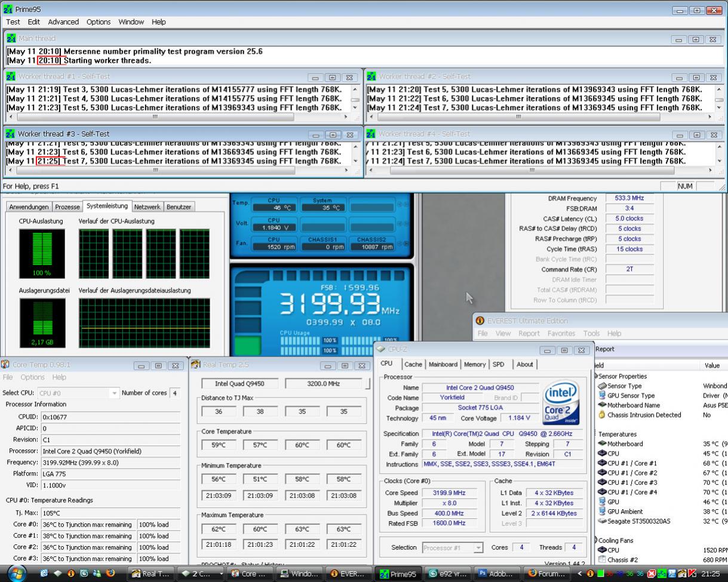Open the Advanced menu in Prime95
Screen dimensions: 728x582
tap(63, 21)
